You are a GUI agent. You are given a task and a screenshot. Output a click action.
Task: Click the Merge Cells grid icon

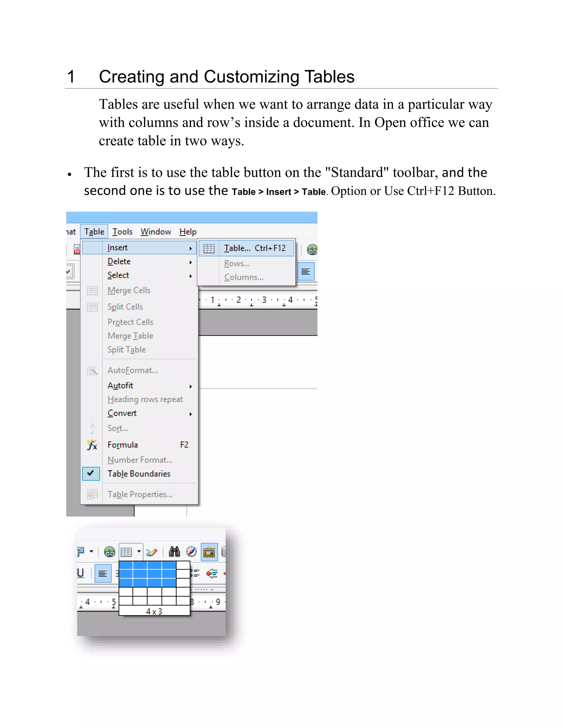coord(92,291)
